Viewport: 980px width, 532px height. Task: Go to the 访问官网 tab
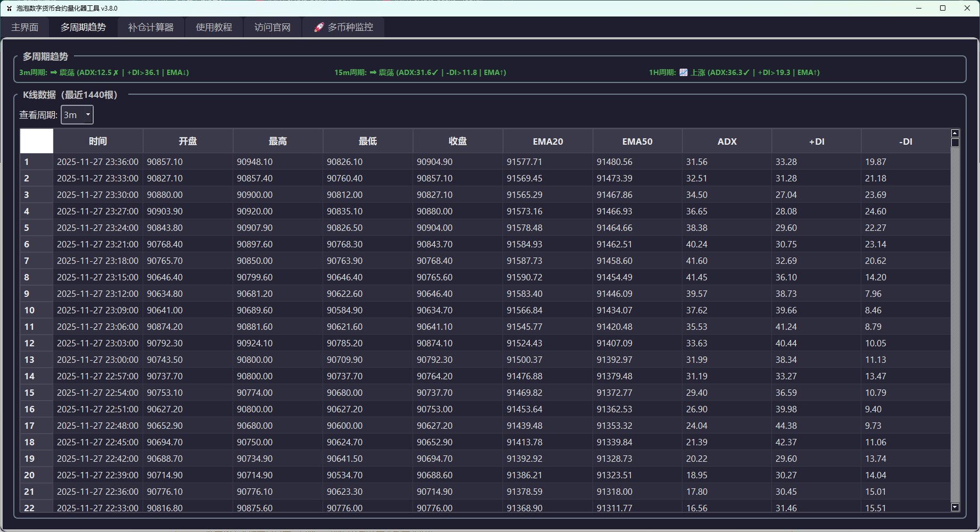[x=273, y=27]
